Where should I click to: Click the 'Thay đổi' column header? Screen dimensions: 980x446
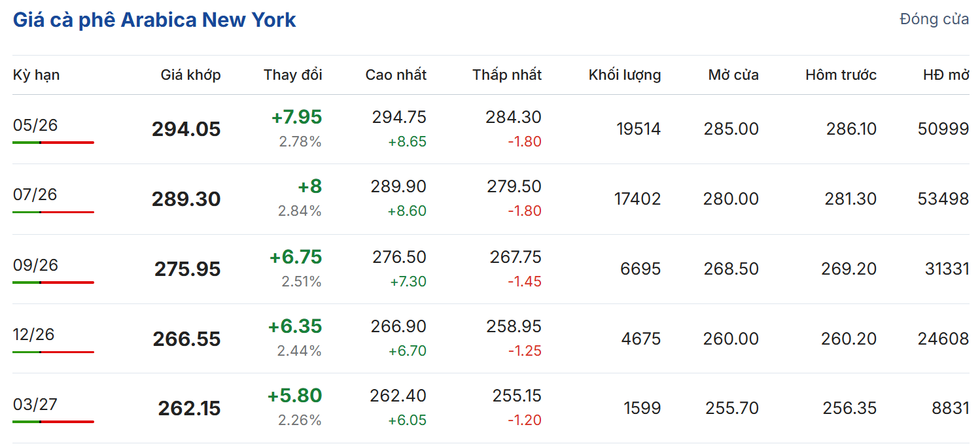pos(292,75)
